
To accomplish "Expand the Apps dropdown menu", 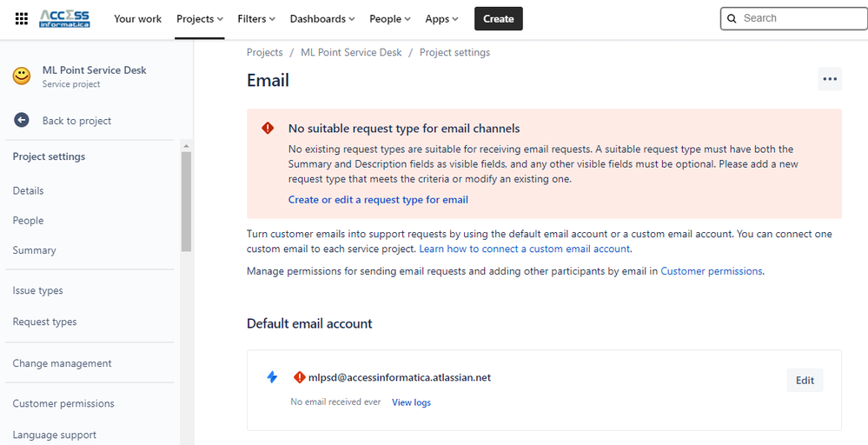I will click(x=442, y=18).
